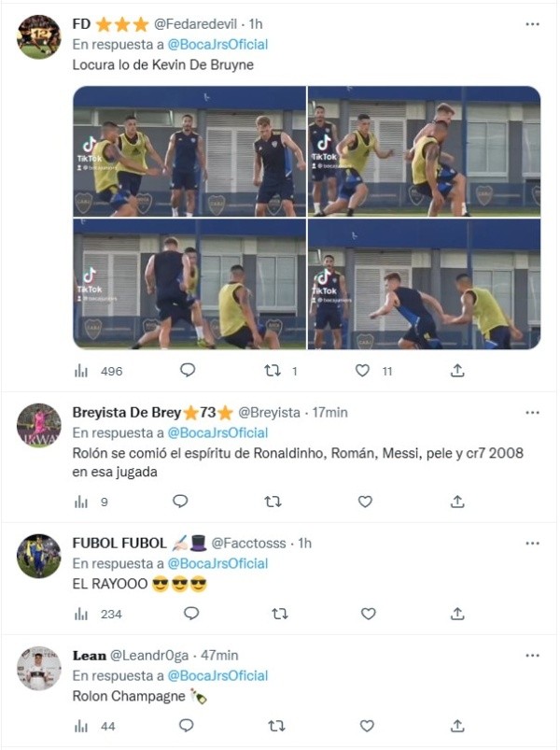Click FUBOL FUBOL's profile avatar
Viewport: 560px width, 750px height.
coord(39,556)
